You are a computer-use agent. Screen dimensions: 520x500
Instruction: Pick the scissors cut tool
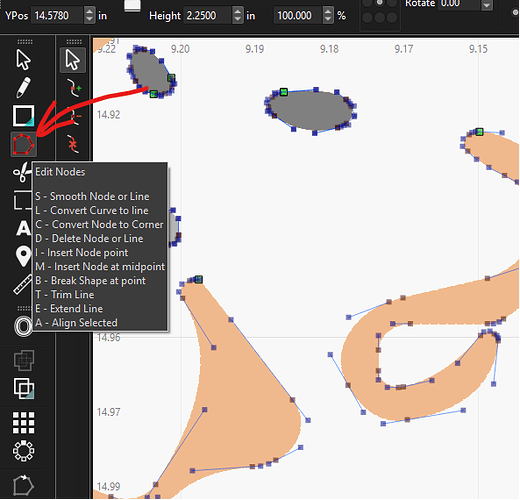(22, 172)
